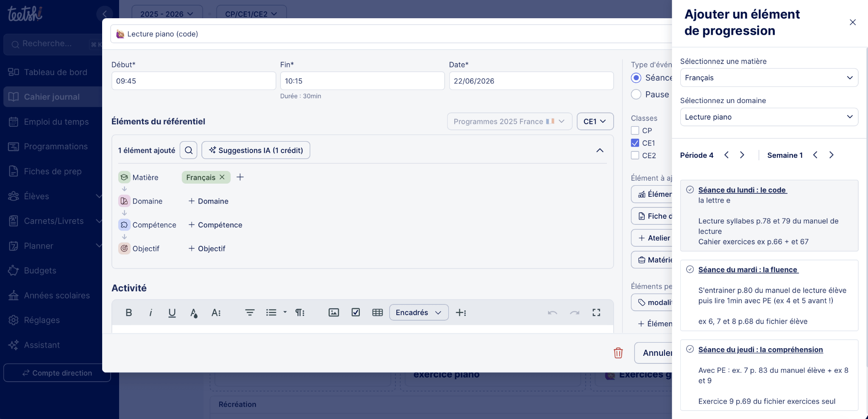Image resolution: width=868 pixels, height=419 pixels.
Task: Insert a table in the activity editor
Action: [x=377, y=313]
